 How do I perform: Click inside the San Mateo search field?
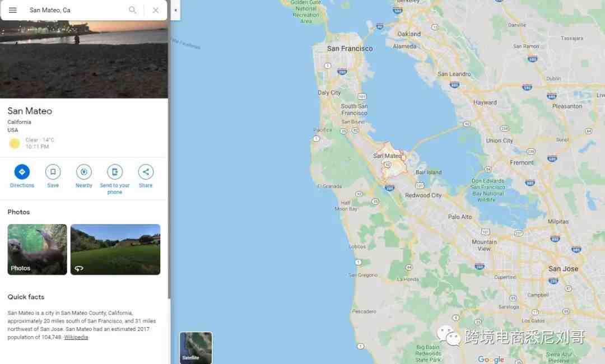pyautogui.click(x=77, y=10)
